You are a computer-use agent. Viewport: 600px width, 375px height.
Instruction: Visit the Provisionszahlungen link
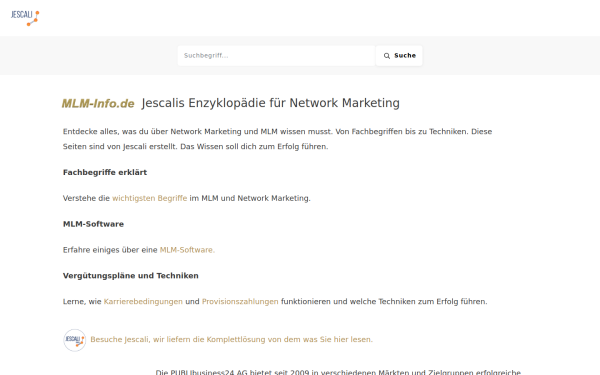[240, 302]
